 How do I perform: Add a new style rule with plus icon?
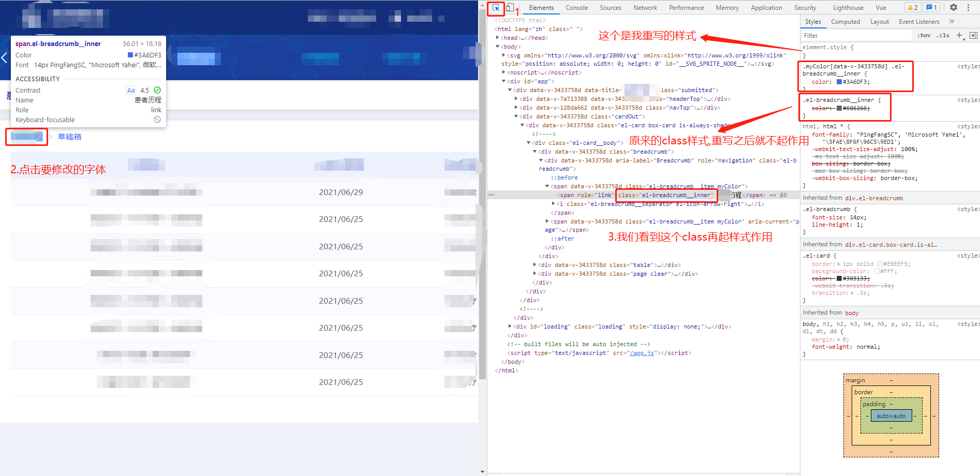pyautogui.click(x=959, y=35)
